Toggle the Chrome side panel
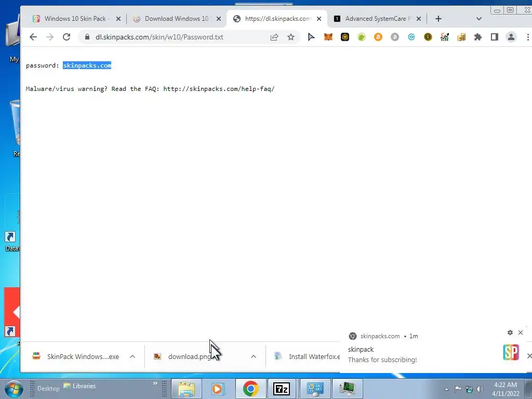 (495, 37)
